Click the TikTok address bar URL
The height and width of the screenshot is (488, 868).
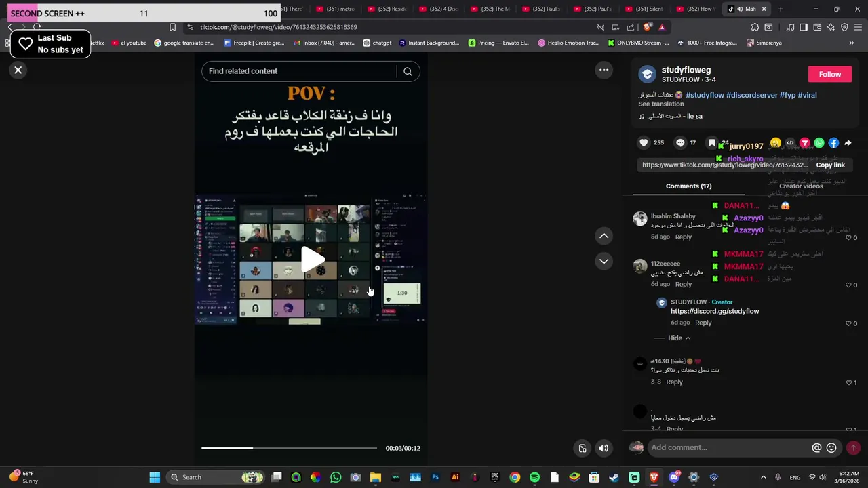tap(278, 27)
